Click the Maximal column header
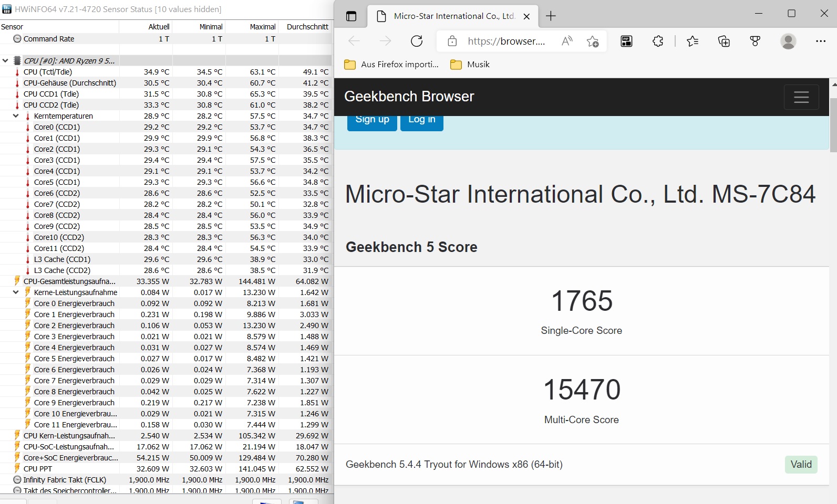Screen dimensions: 837x504 (x=252, y=27)
